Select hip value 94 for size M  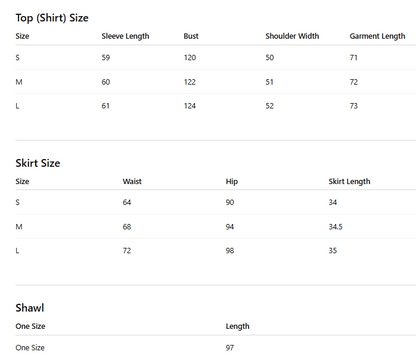click(230, 227)
